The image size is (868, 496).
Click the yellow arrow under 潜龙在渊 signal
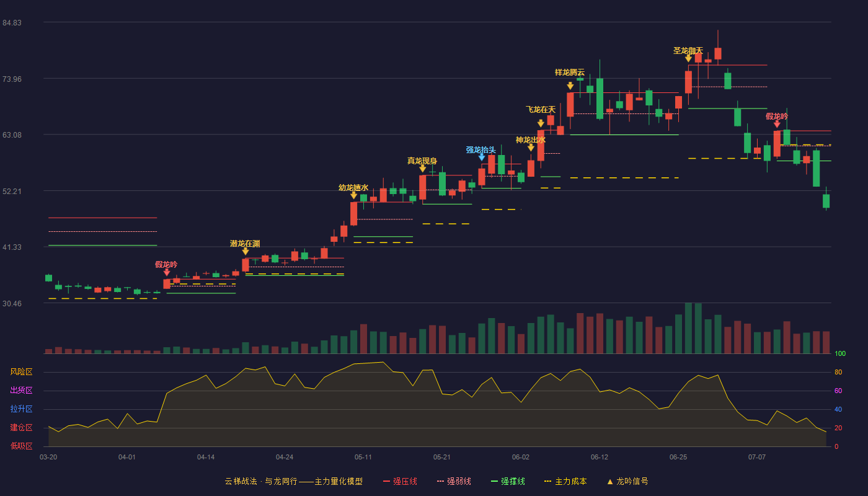(x=246, y=251)
